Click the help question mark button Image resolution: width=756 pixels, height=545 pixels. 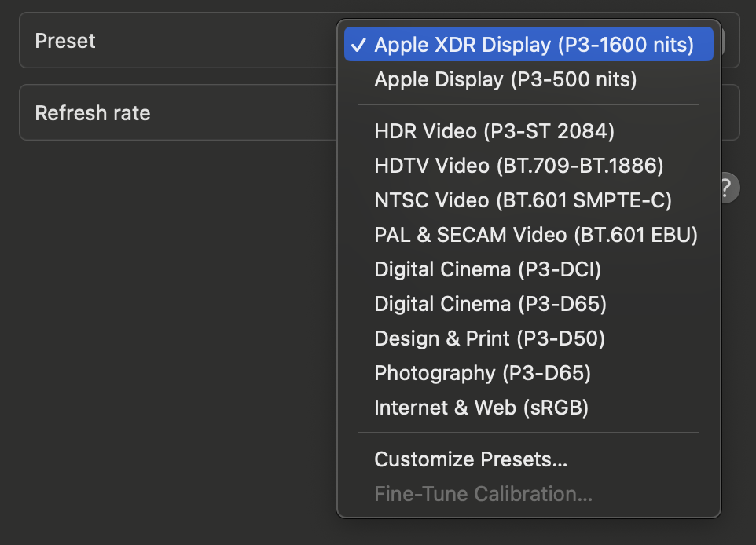729,188
